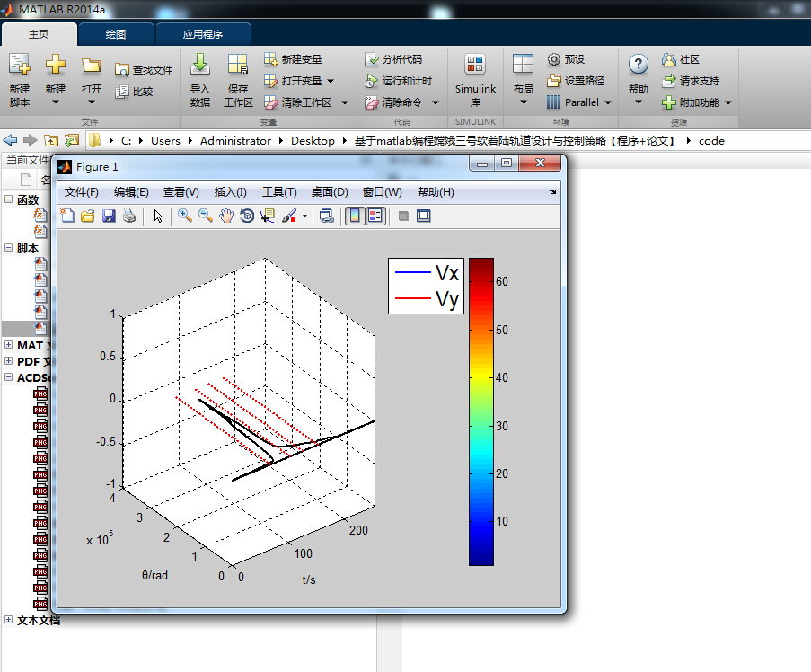
Task: Toggle the Zoom Out tool
Action: pos(206,216)
